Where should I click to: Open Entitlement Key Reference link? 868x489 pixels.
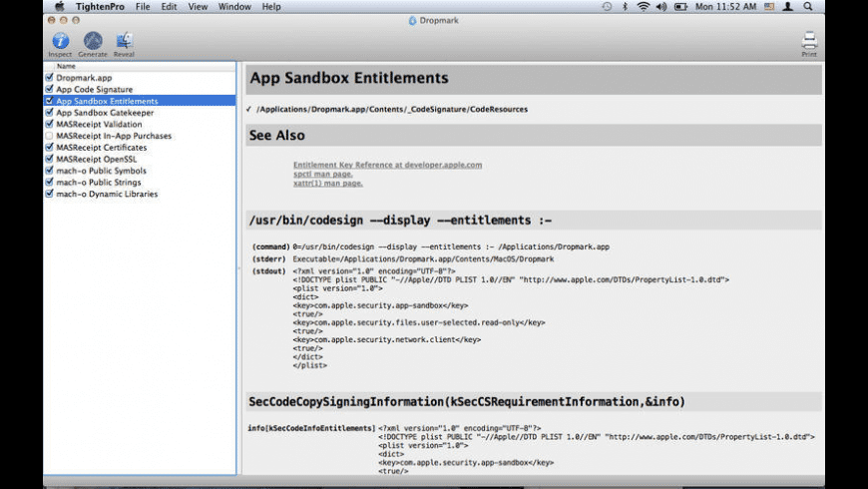tap(387, 165)
